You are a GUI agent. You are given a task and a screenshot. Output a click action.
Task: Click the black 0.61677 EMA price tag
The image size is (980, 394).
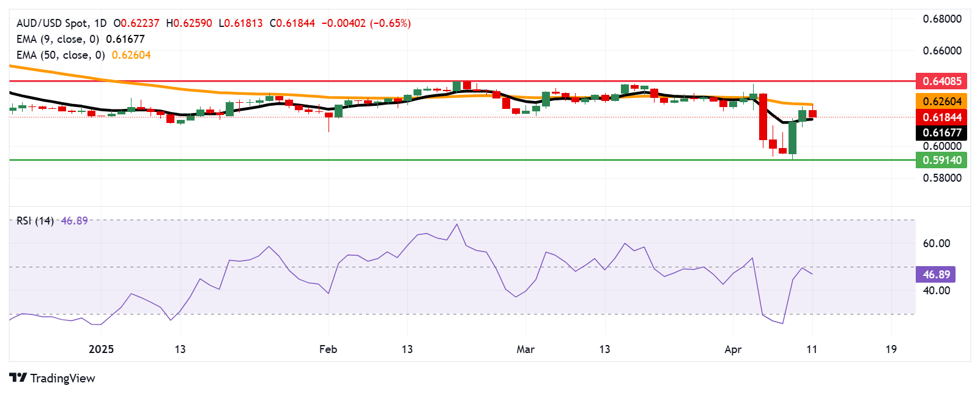[x=941, y=133]
